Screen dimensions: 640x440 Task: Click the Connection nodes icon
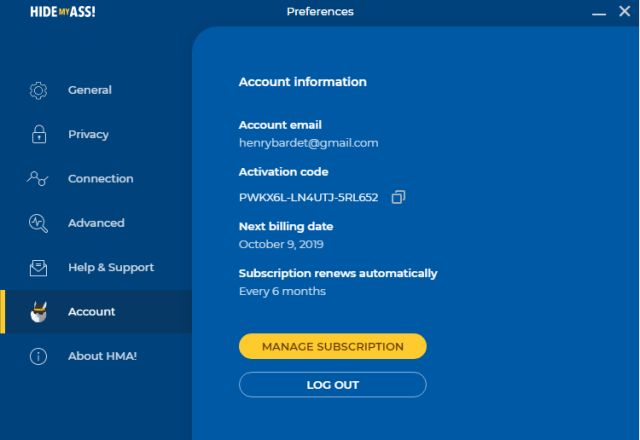(38, 178)
